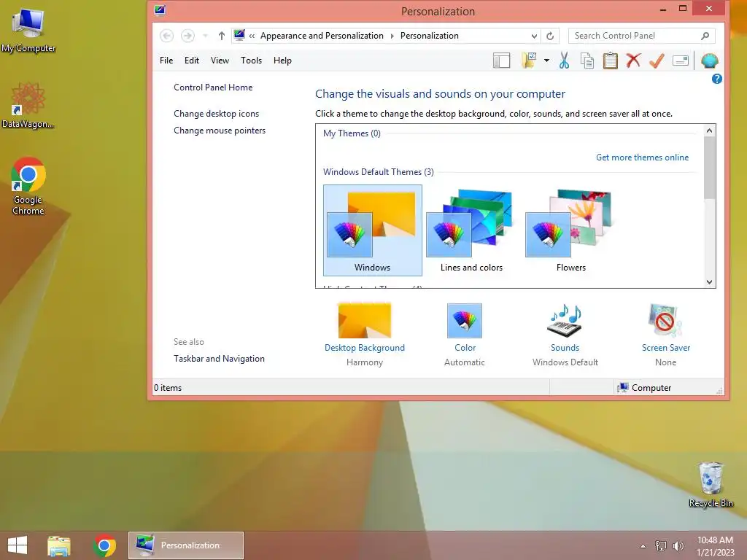Open Change mouse pointers link
Viewport: 747px width, 560px height.
coord(220,131)
